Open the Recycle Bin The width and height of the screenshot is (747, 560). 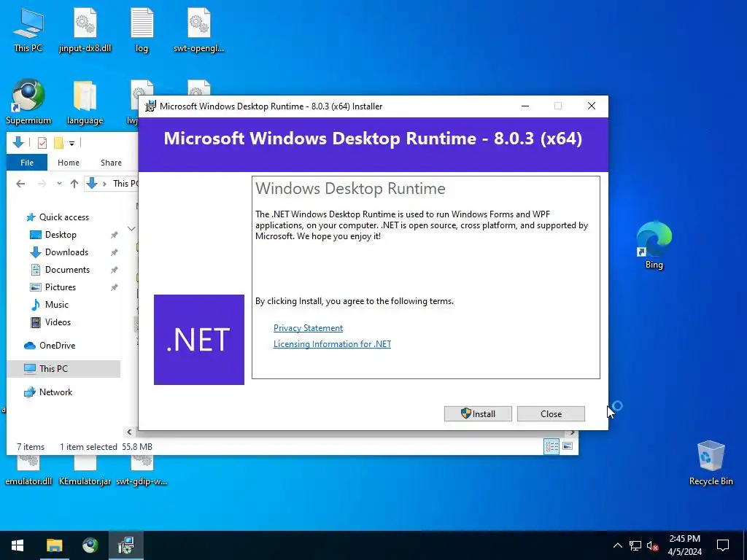click(x=711, y=463)
